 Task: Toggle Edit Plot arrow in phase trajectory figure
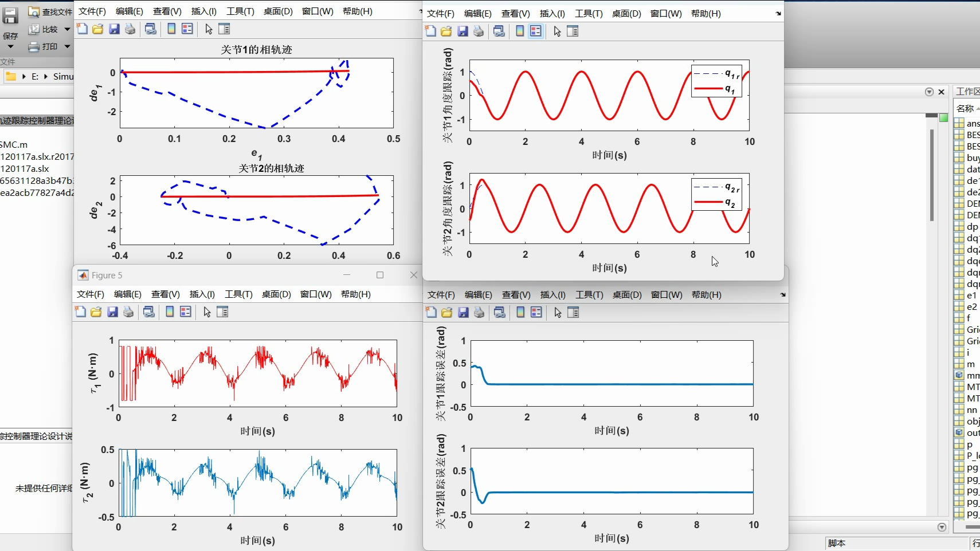pyautogui.click(x=209, y=29)
